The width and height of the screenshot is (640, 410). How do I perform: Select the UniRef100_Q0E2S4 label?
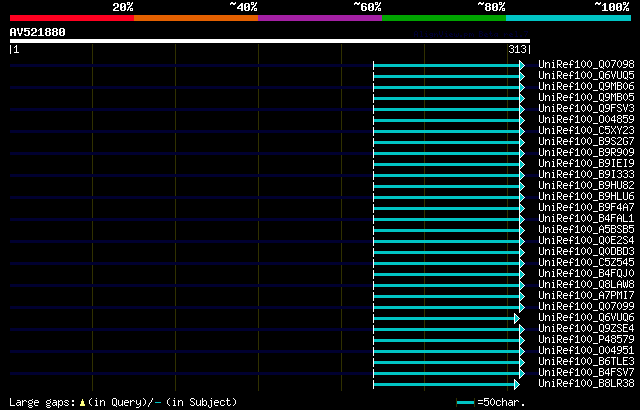coord(586,241)
